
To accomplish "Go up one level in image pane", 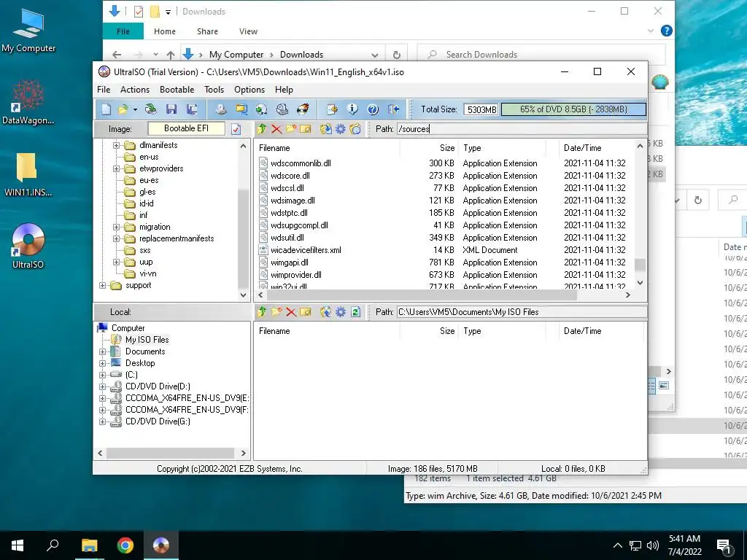I will [x=262, y=128].
